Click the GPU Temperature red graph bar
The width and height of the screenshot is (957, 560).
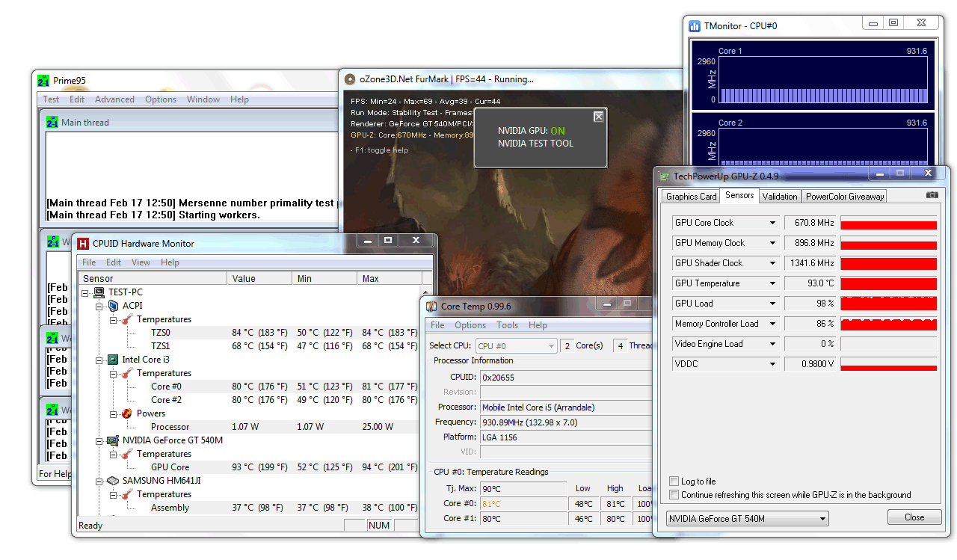point(888,283)
